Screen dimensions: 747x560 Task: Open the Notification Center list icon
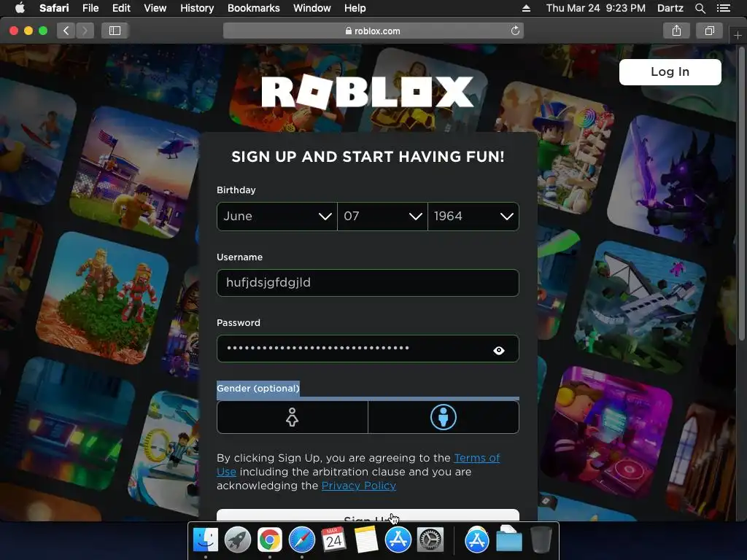723,8
